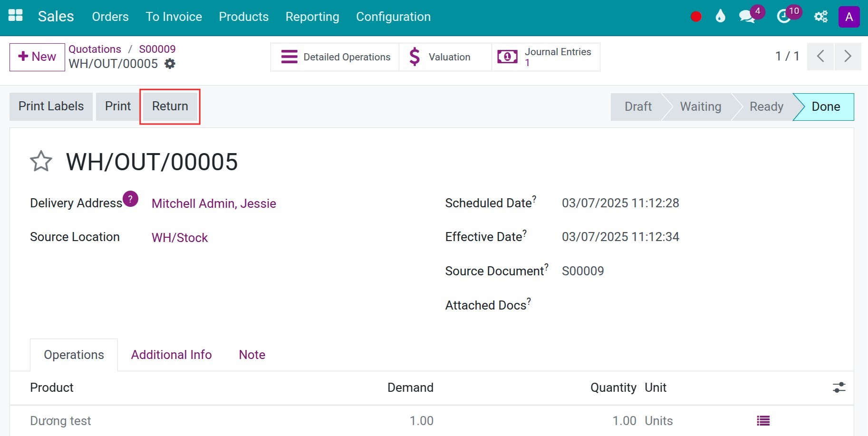Click the red recording indicator icon
Viewport: 868px width, 436px height.
coord(696,17)
